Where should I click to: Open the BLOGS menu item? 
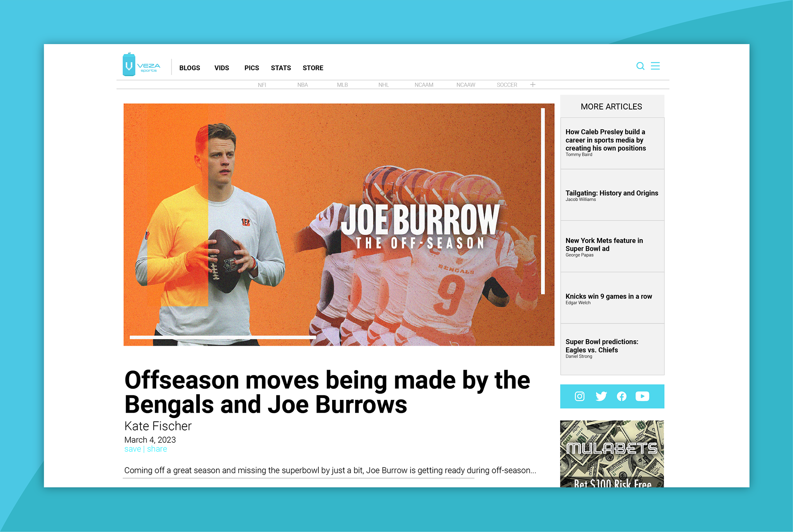click(190, 68)
